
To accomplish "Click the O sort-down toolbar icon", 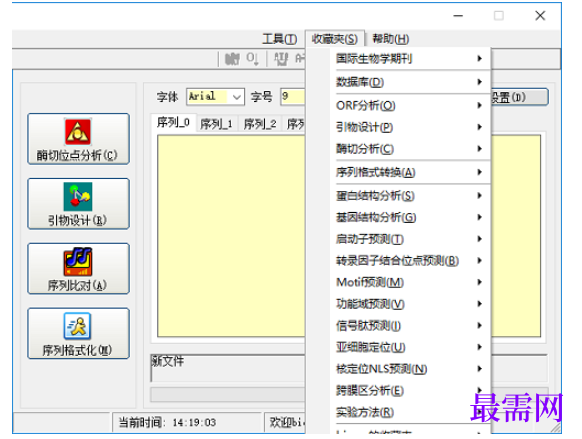I will [252, 59].
